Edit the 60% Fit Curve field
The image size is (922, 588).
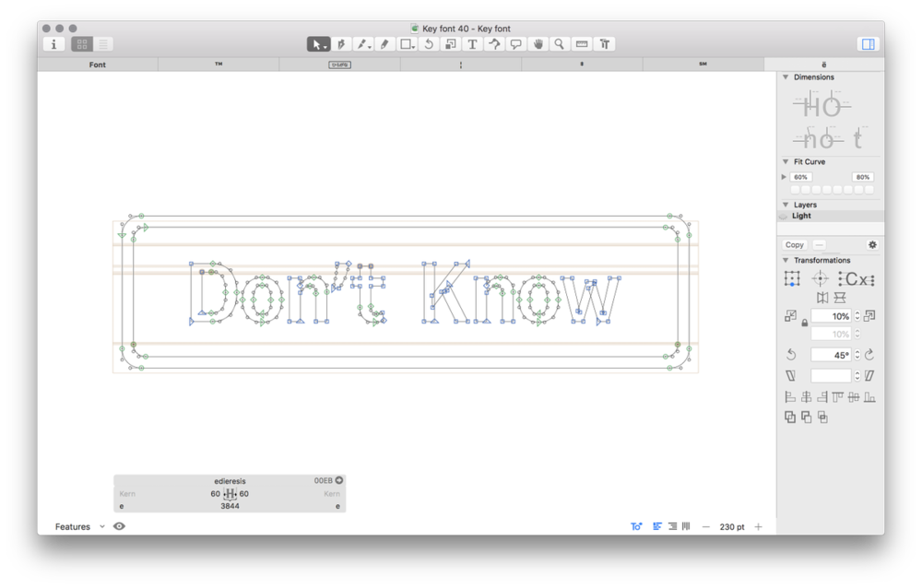point(801,177)
